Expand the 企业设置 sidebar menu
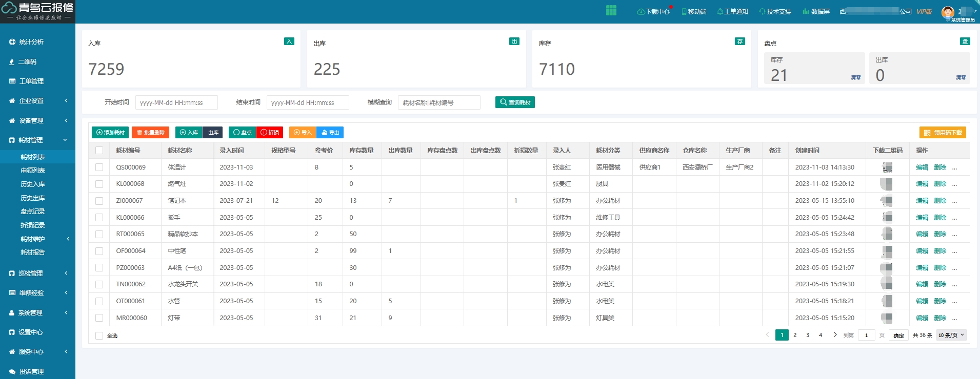 pyautogui.click(x=38, y=101)
